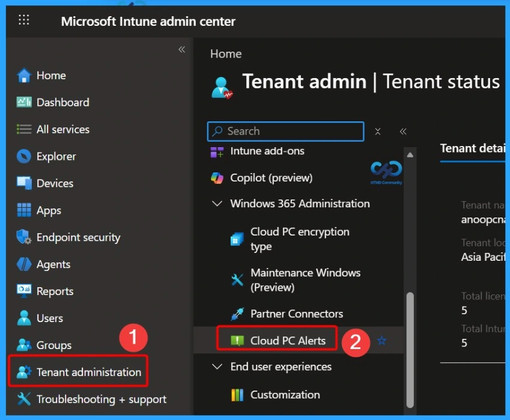Collapse Windows 365 Administration section chevron

pos(217,204)
